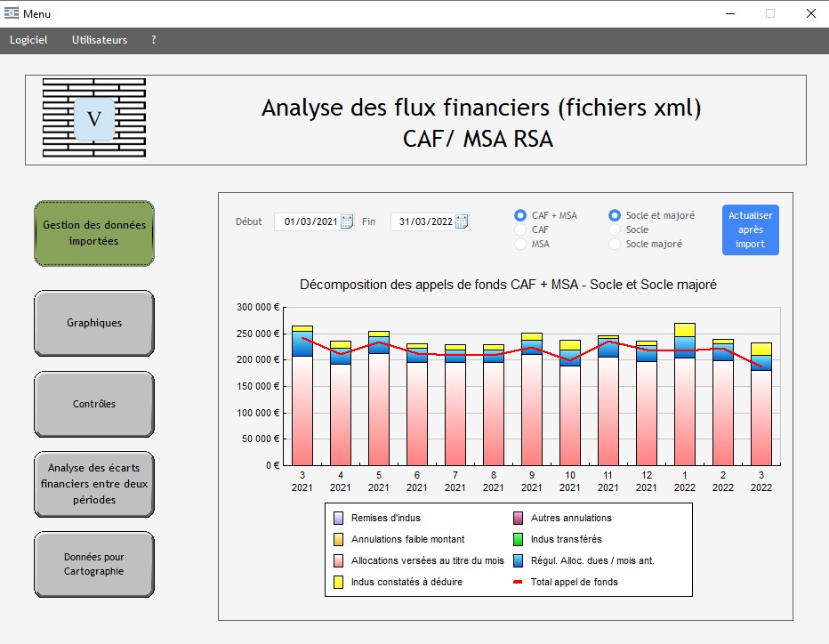Screen dimensions: 829x644
Task: Open Gestion des données importées
Action: click(x=94, y=233)
